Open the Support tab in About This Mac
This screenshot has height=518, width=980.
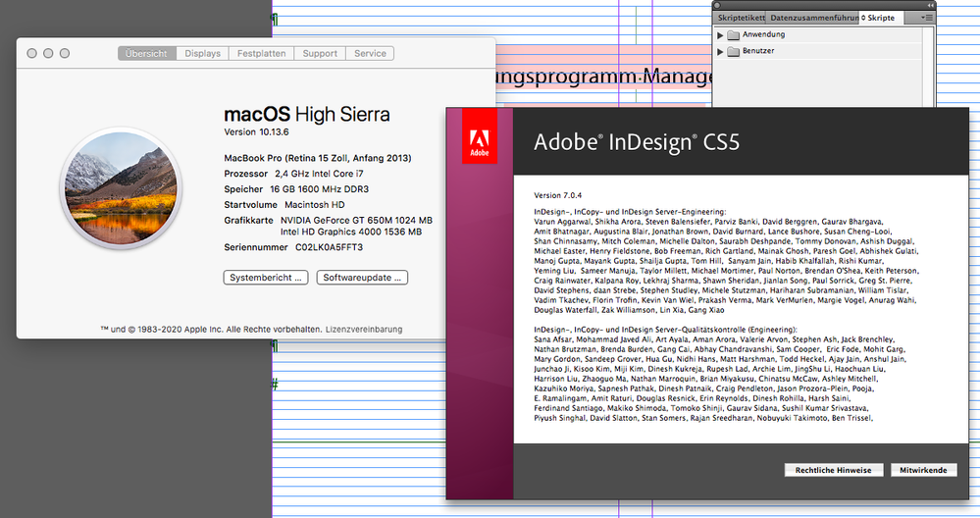pos(320,54)
